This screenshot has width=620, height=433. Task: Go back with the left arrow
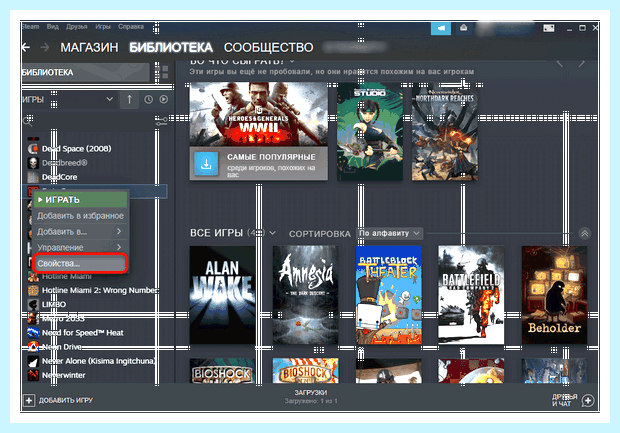26,47
